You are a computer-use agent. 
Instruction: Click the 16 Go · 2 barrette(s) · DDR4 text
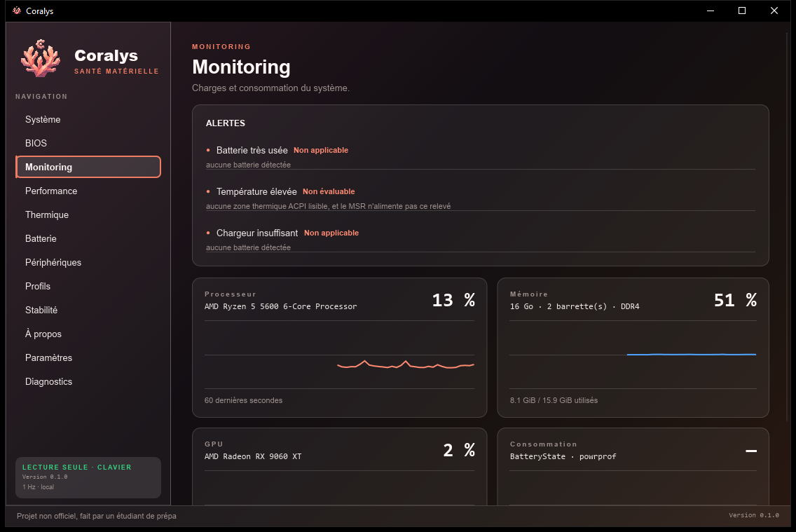pyautogui.click(x=575, y=306)
